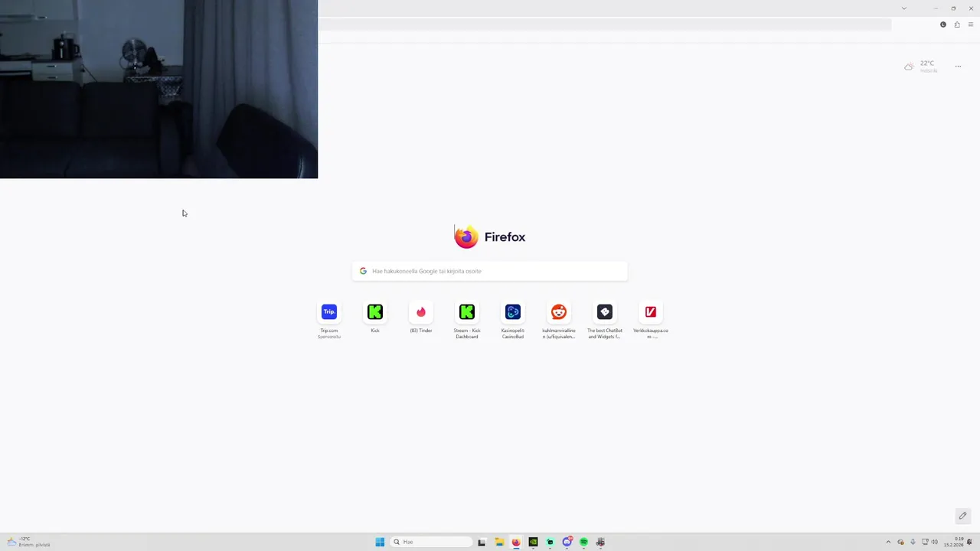
Task: Switch to Firefox in the taskbar
Action: click(x=516, y=542)
